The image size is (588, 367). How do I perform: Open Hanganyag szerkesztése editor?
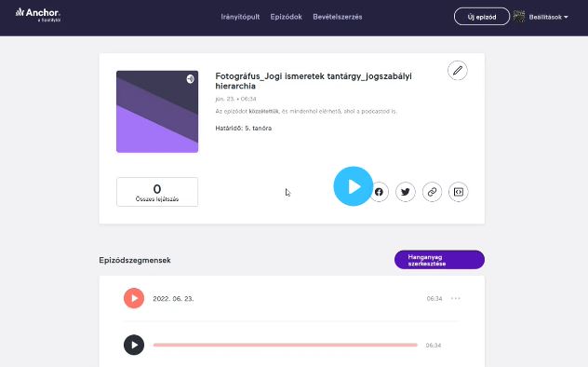click(439, 260)
